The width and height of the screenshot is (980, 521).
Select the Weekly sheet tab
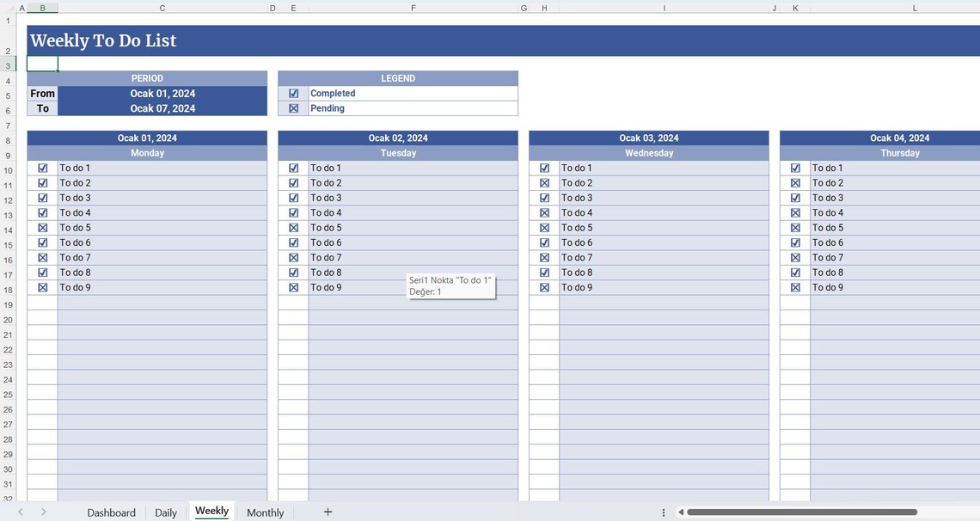(x=211, y=512)
